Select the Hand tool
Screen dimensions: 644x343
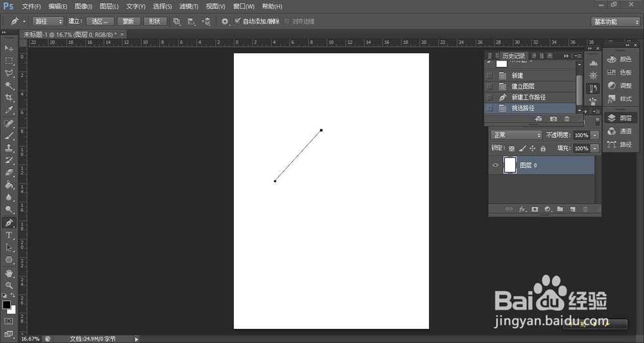click(x=8, y=273)
